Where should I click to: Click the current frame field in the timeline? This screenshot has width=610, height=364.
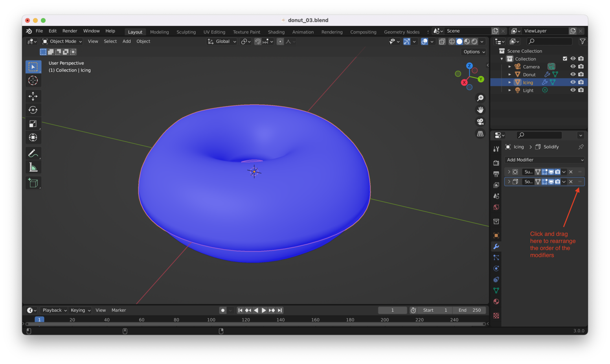pyautogui.click(x=392, y=310)
